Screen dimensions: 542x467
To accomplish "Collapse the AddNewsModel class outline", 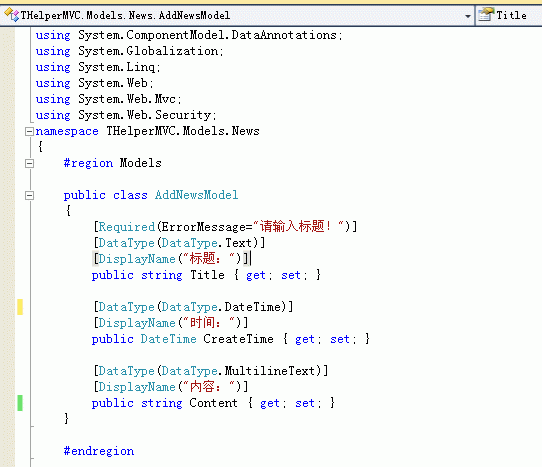I will [29, 196].
